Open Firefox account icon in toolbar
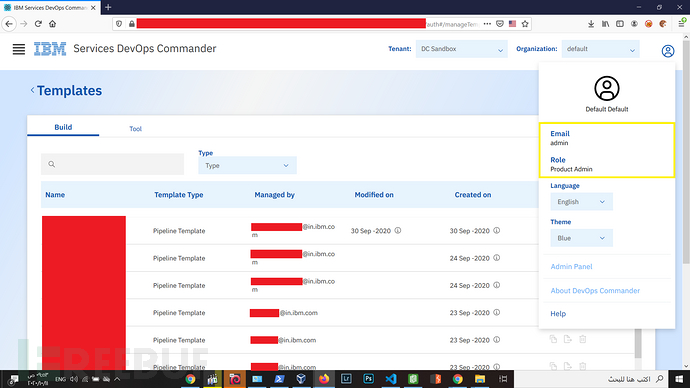The height and width of the screenshot is (388, 690). (634, 24)
